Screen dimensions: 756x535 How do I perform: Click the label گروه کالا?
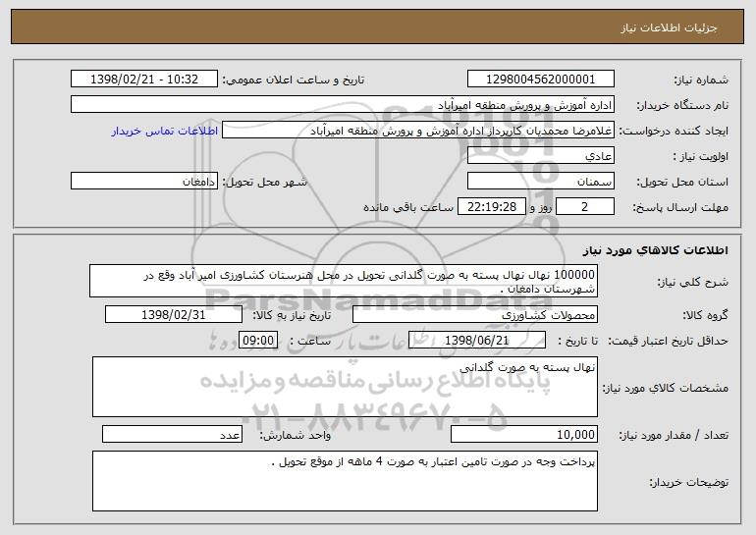click(705, 315)
